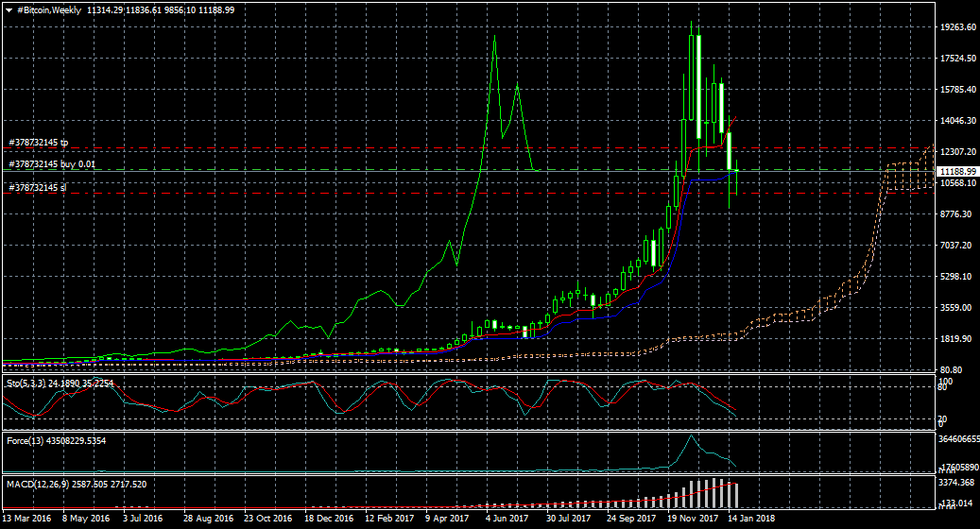980x529 pixels.
Task: Click the #Bitcoin,Weekly chart title text
Action: 49,9
